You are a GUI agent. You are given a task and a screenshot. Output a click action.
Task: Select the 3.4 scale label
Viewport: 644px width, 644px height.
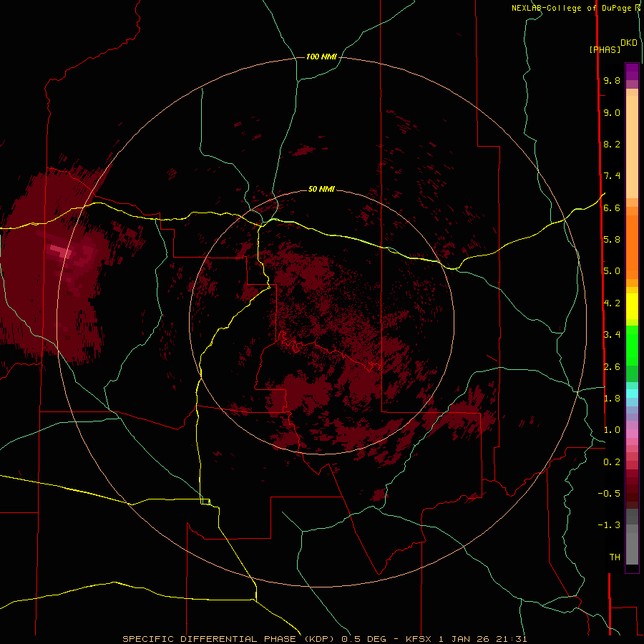coord(612,335)
